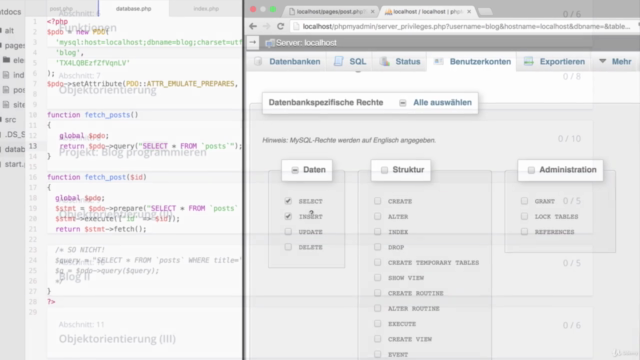Toggle the Daten group checkbox

(x=295, y=170)
